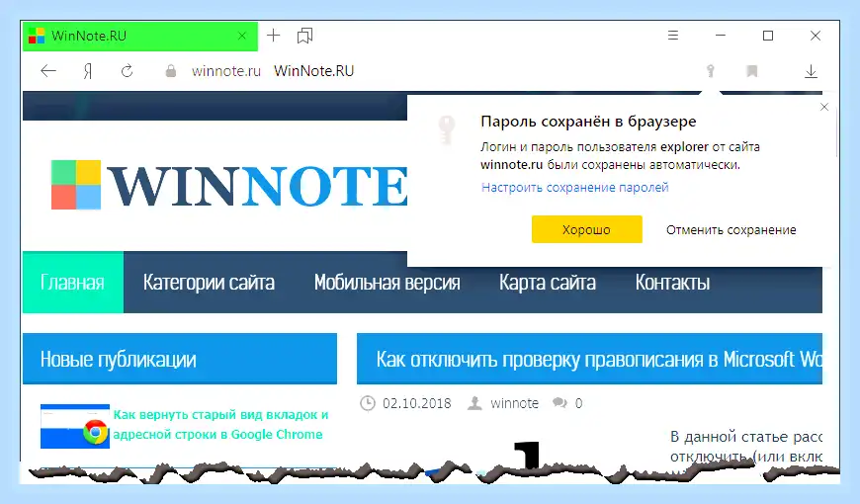Open Yandex home via the Я icon
This screenshot has height=504, width=860.
pyautogui.click(x=88, y=71)
